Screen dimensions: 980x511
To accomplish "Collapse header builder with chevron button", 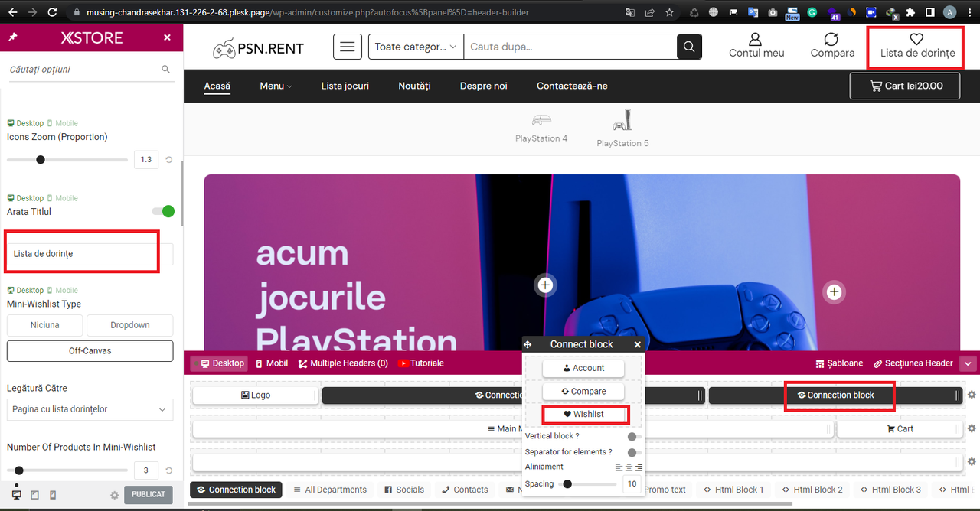I will click(x=969, y=363).
